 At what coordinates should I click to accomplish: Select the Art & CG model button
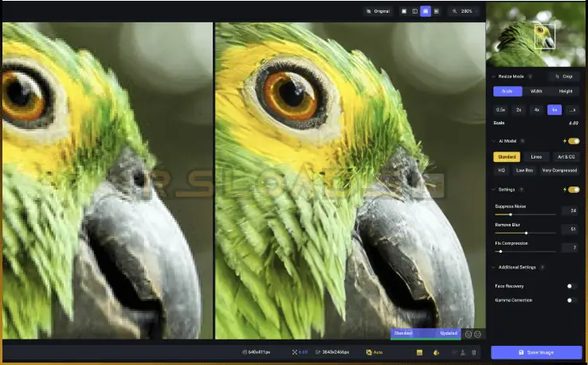pos(565,157)
